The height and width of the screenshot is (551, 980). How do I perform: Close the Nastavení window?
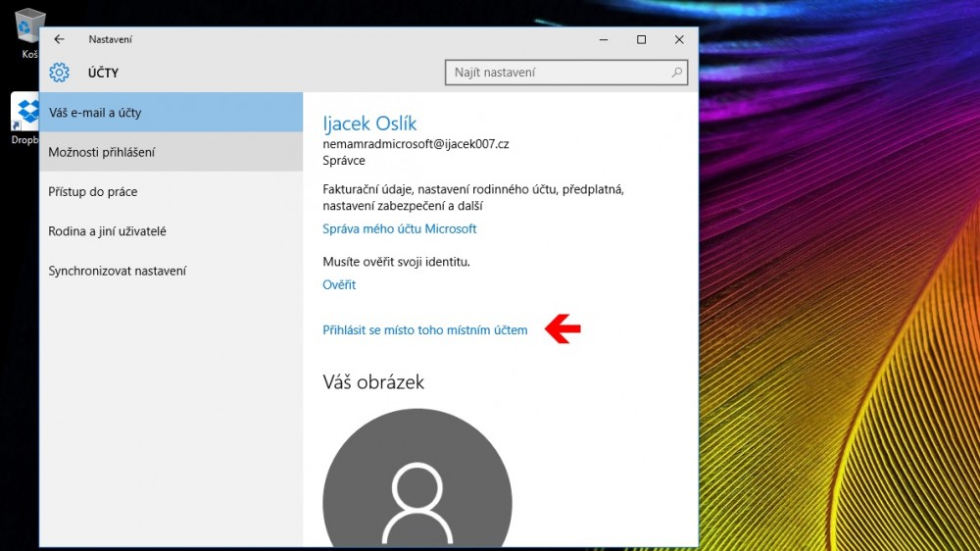pyautogui.click(x=679, y=39)
